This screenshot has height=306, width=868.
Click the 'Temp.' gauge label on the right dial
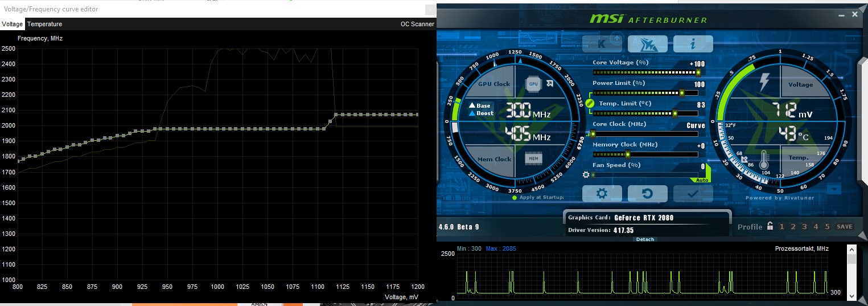[x=799, y=157]
